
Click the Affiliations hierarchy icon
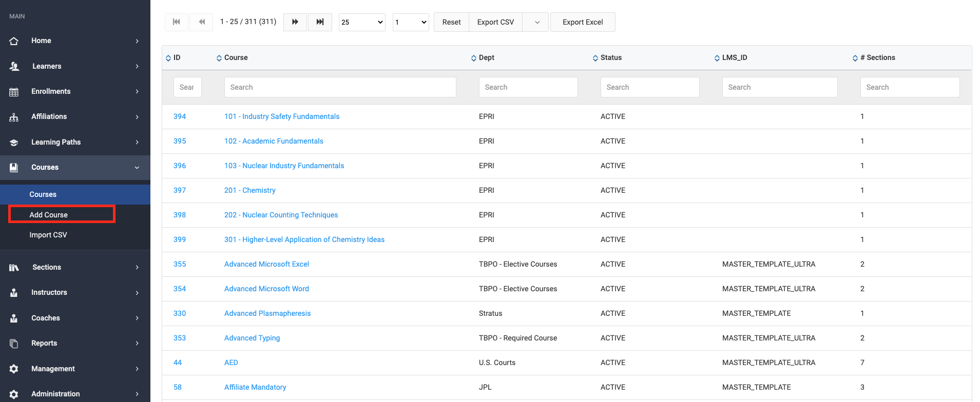coord(14,117)
